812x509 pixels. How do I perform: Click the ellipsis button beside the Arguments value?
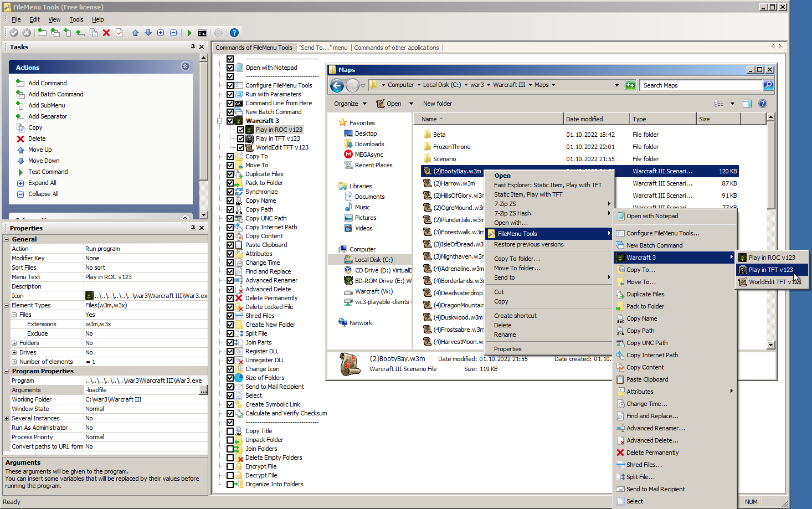coord(203,390)
